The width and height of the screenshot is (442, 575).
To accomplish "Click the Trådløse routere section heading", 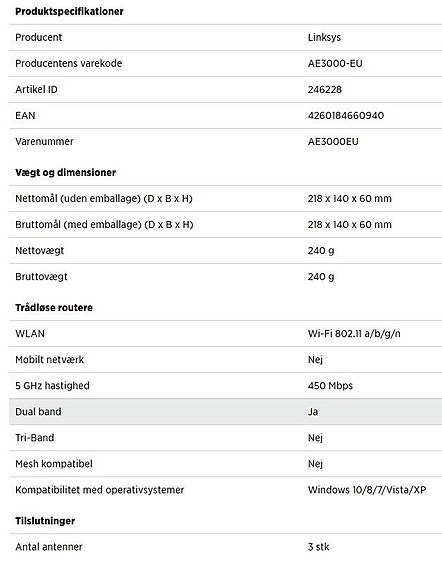I will point(54,307).
